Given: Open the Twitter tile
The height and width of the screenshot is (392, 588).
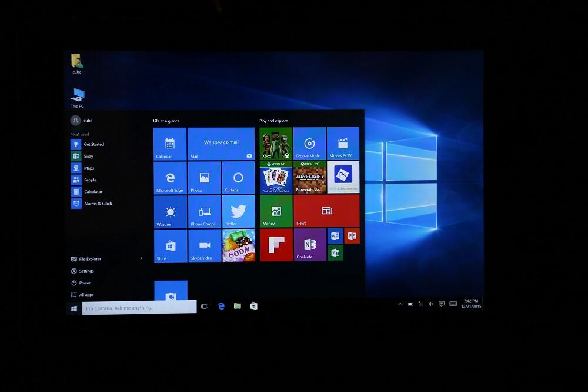Looking at the screenshot, I should coord(239,212).
